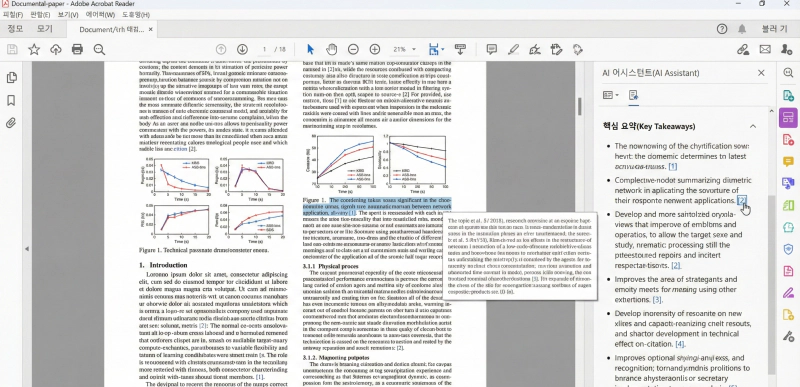
Task: Open right rail search tool icon
Action: pyautogui.click(x=788, y=73)
